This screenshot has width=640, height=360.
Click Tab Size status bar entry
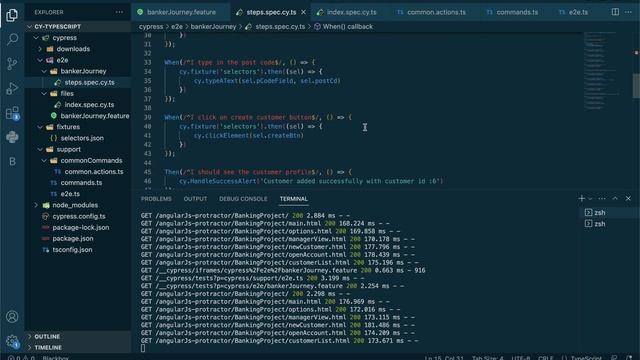pyautogui.click(x=488, y=358)
